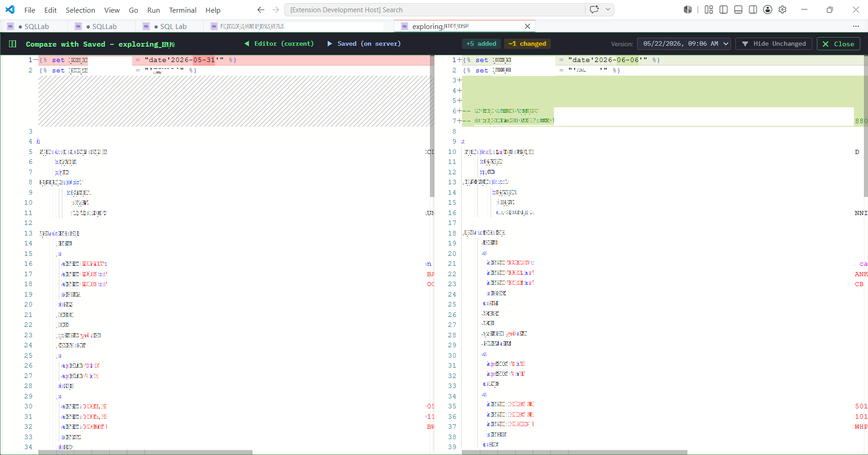Close the compare view
Viewport: 868px width, 455px height.
(x=838, y=44)
